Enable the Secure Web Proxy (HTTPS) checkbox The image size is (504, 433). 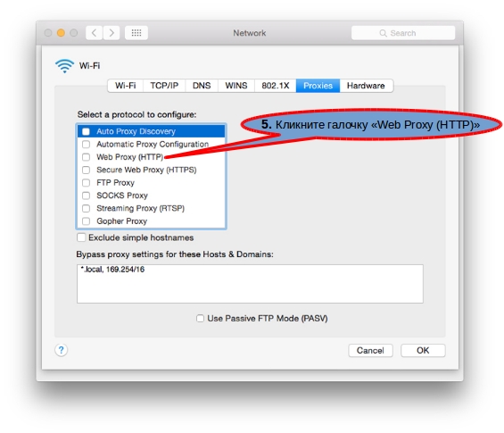[87, 170]
